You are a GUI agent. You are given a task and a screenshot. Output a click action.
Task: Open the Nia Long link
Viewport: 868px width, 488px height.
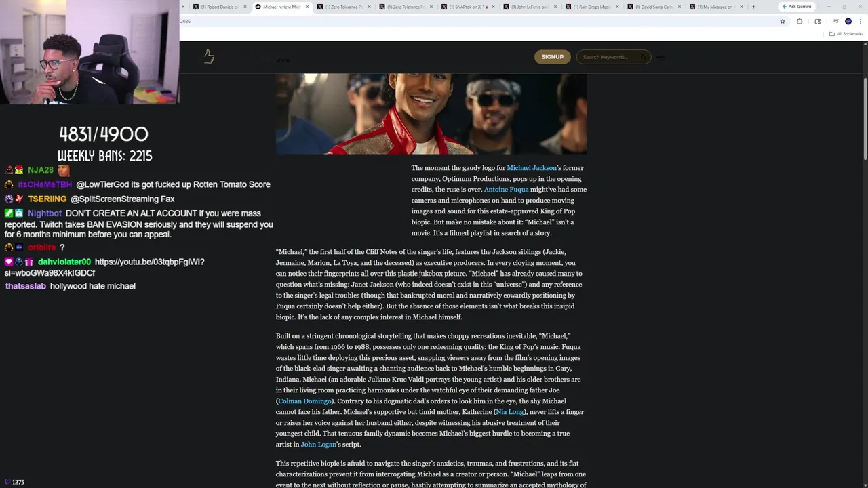click(x=509, y=412)
